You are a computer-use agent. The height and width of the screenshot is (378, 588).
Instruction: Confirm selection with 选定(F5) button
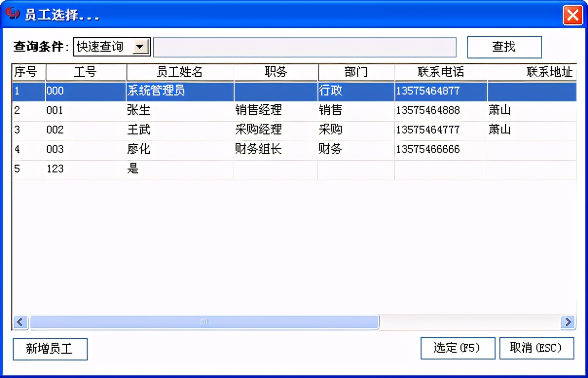458,348
